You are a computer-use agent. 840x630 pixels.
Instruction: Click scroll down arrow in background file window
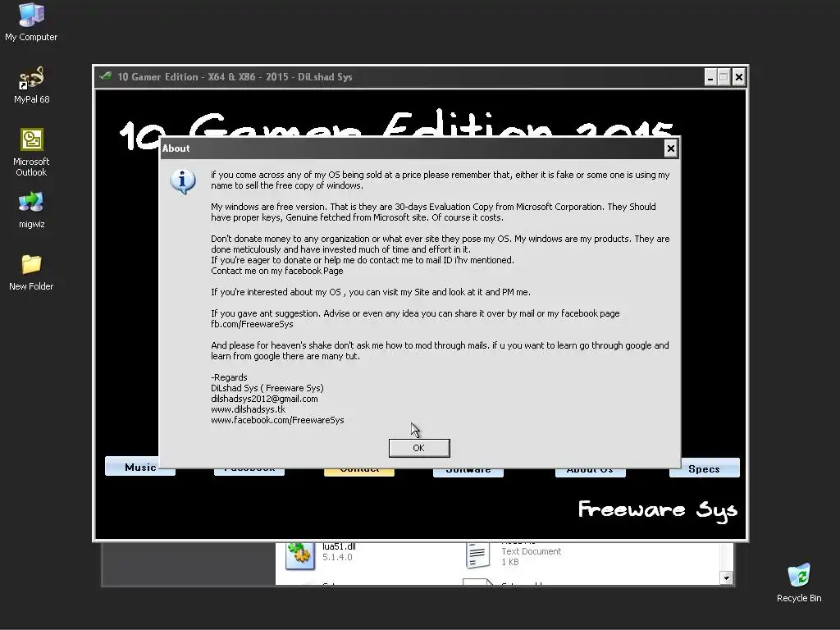tap(727, 577)
